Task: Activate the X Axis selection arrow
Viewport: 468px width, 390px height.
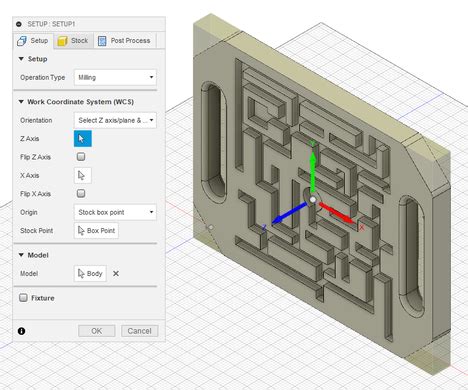Action: click(x=83, y=175)
